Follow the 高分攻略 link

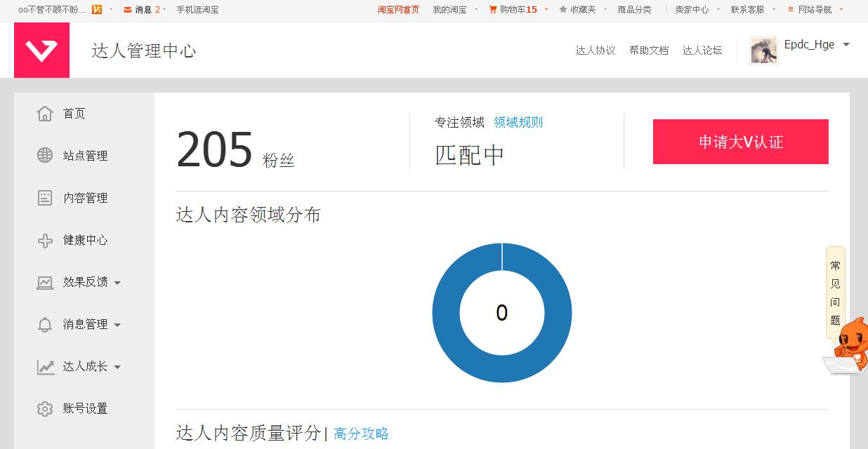[x=361, y=434]
